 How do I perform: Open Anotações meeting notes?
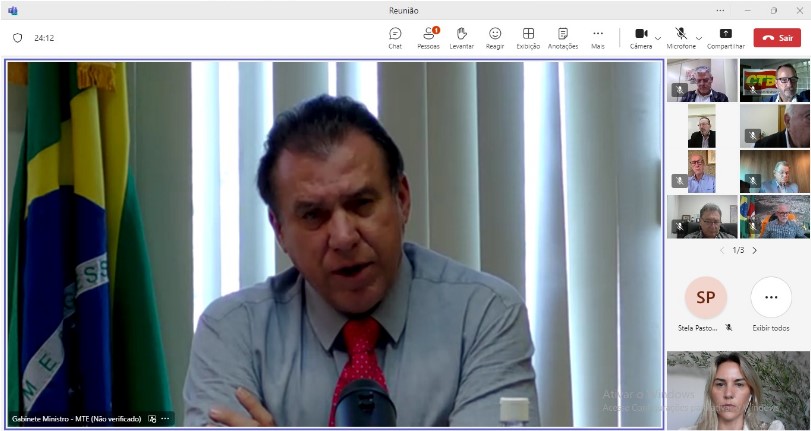[x=563, y=37]
